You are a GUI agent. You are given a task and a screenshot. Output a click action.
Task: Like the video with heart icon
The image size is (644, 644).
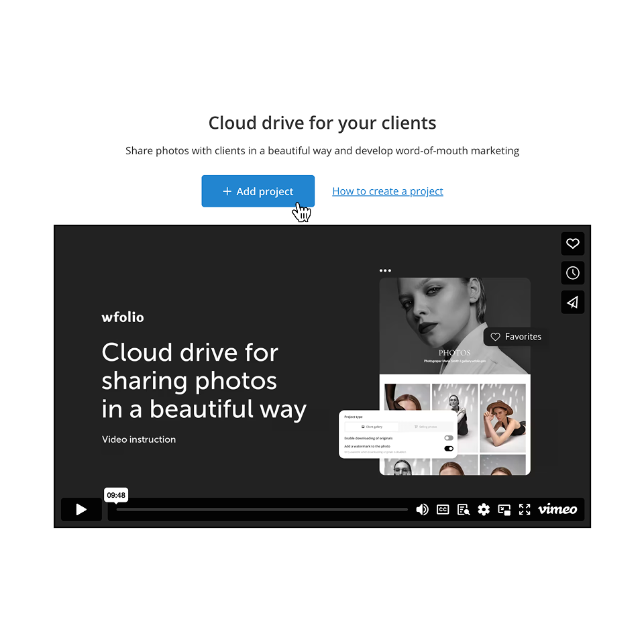tap(572, 244)
